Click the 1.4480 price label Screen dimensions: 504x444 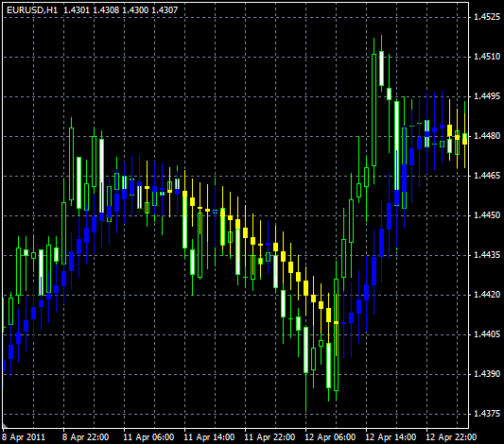pyautogui.click(x=487, y=136)
